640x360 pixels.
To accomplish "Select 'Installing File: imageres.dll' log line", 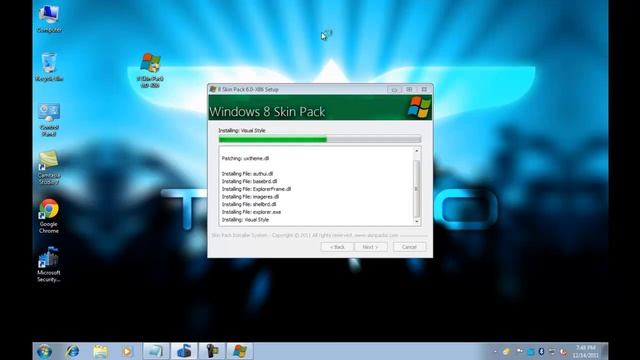I will (250, 197).
